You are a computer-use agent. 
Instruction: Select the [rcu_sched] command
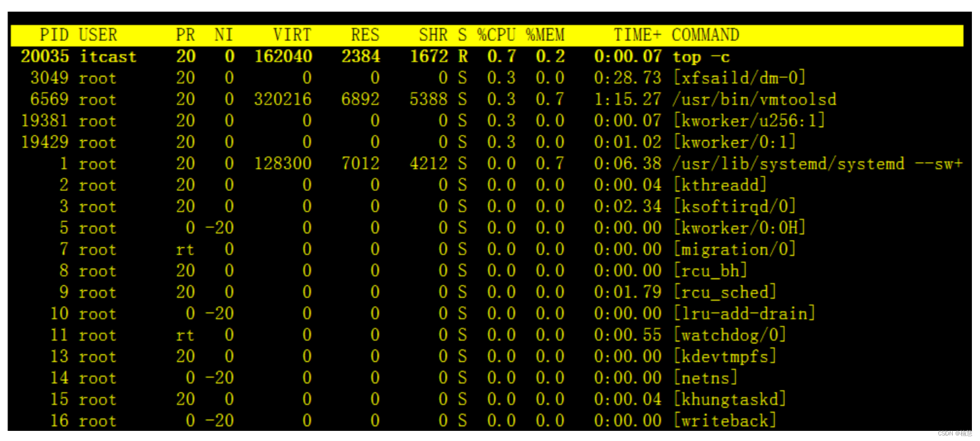pyautogui.click(x=725, y=292)
